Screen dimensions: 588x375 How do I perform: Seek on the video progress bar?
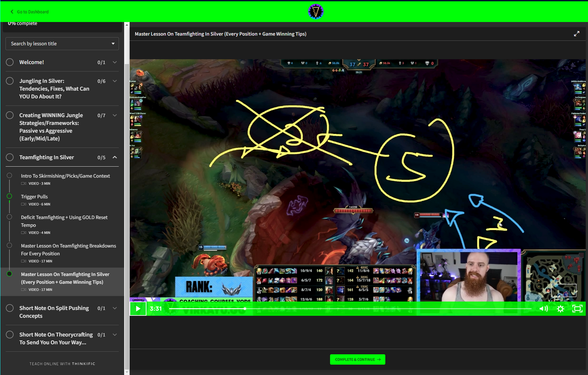point(350,309)
